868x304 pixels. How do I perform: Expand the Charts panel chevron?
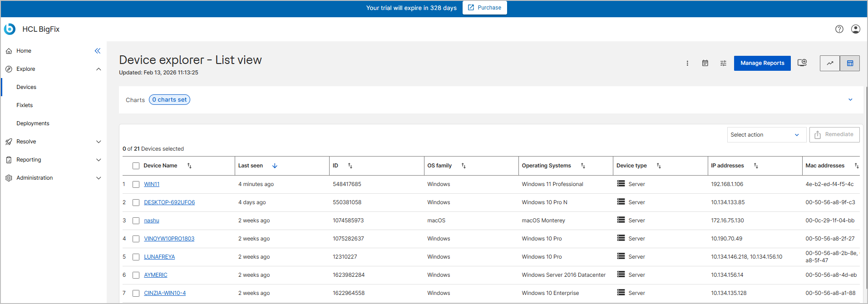pyautogui.click(x=850, y=100)
